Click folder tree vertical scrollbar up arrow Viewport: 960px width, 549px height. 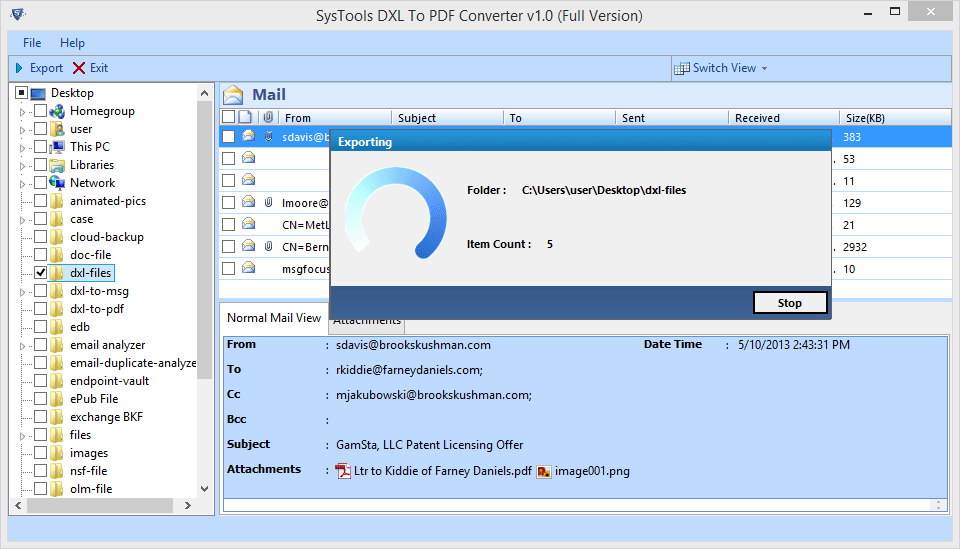pos(204,93)
